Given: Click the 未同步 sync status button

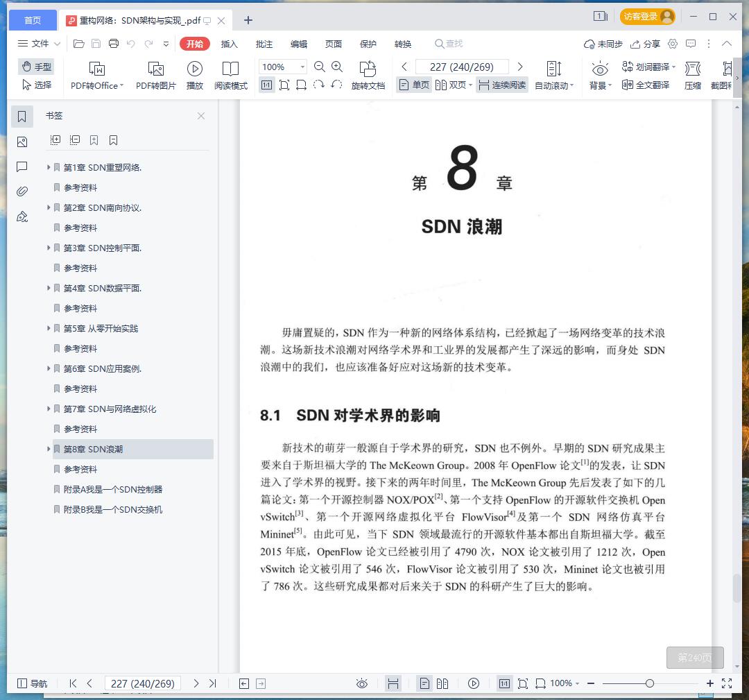Looking at the screenshot, I should (603, 44).
